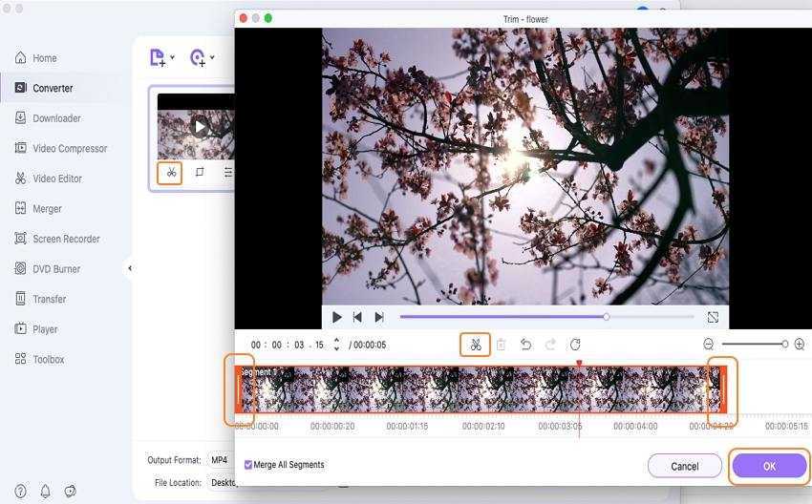
Task: Zoom in the timeline with plus icon
Action: point(800,345)
